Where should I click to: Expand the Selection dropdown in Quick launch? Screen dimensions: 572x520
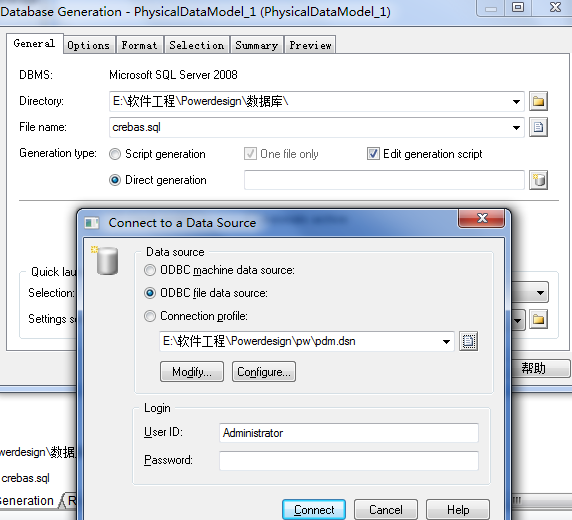540,293
